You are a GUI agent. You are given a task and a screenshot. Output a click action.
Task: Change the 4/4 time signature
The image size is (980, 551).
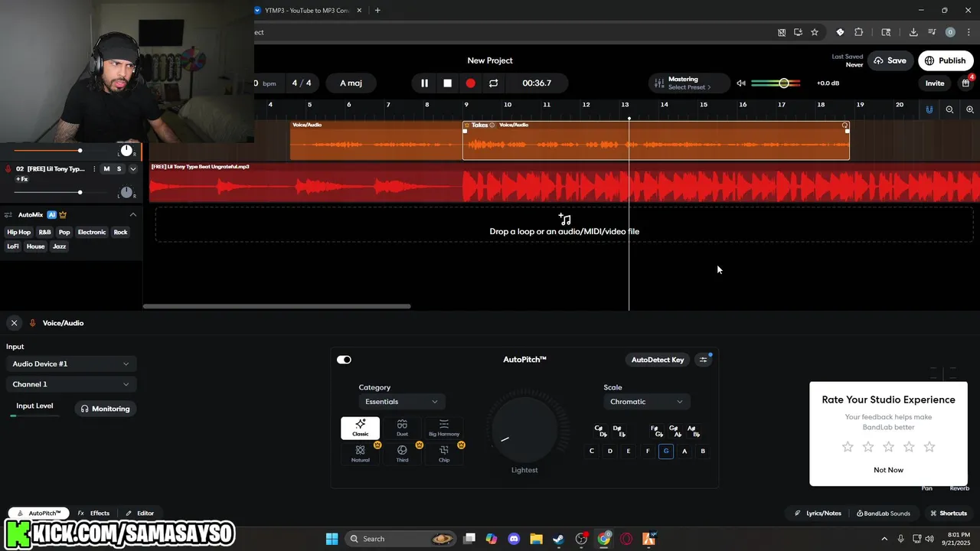click(302, 83)
